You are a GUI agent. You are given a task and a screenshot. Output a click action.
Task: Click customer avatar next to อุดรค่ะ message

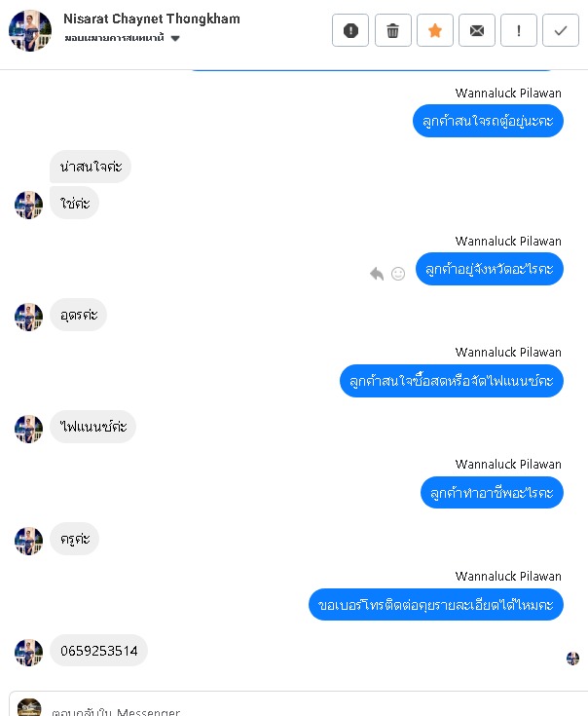click(28, 317)
